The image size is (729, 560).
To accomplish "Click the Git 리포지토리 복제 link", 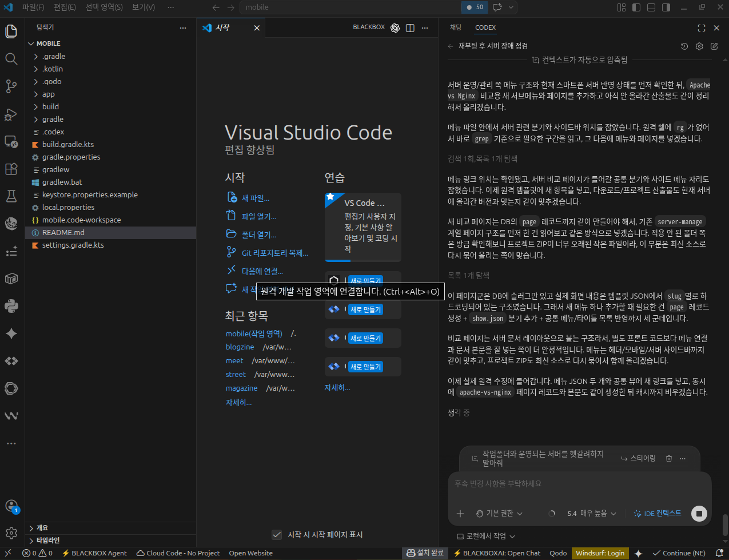I will (x=274, y=253).
